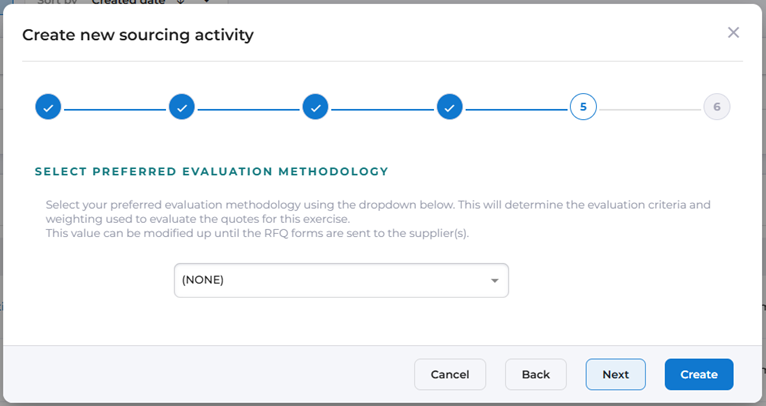Click Next to proceed to step 6
The image size is (766, 406).
616,374
